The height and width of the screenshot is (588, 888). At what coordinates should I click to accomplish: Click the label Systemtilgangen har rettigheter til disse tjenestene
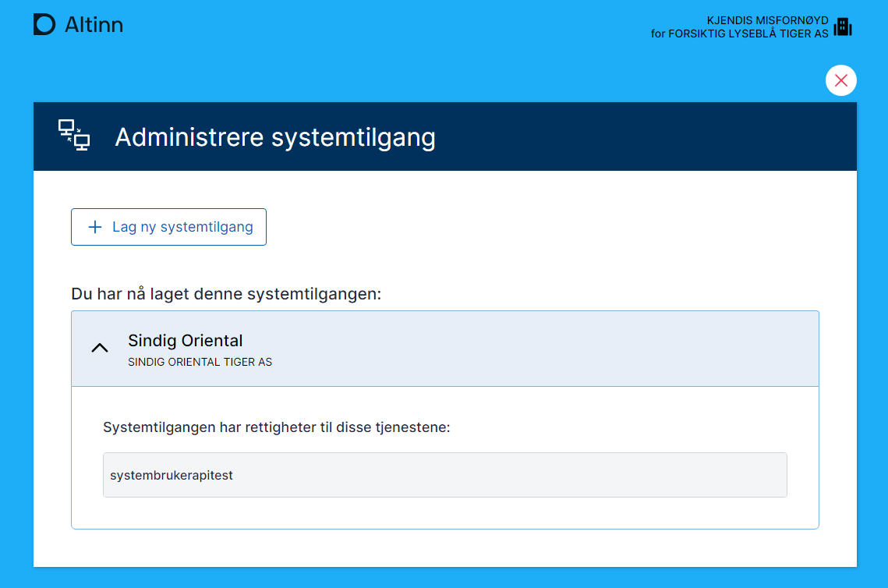[277, 427]
